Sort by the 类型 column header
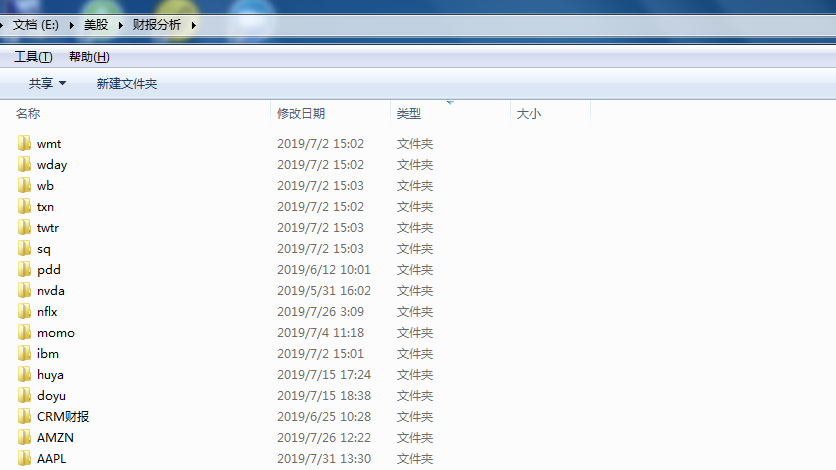 [409, 114]
